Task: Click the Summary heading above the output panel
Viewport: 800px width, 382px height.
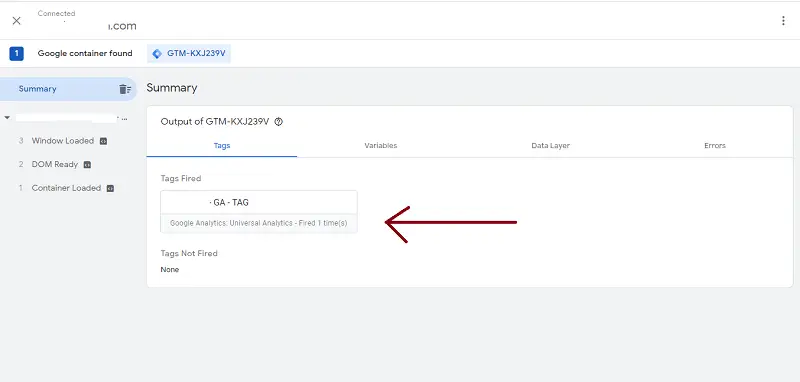Action: 171,88
